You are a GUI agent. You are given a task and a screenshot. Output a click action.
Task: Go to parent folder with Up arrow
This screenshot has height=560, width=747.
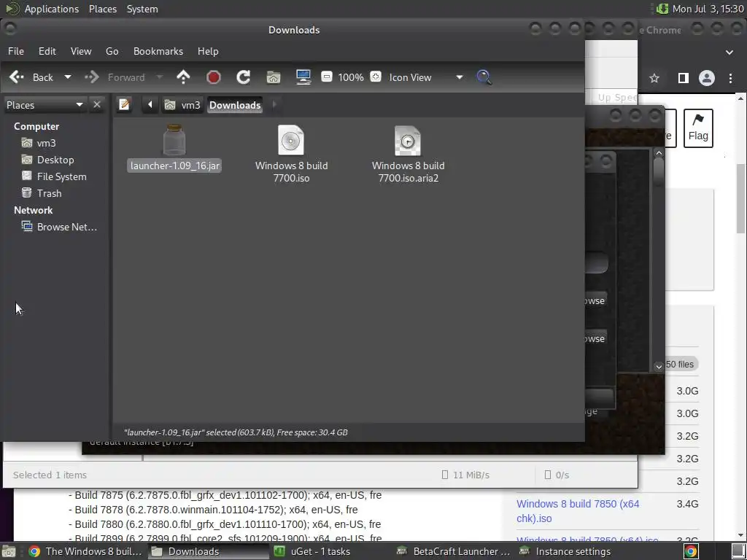coord(183,77)
